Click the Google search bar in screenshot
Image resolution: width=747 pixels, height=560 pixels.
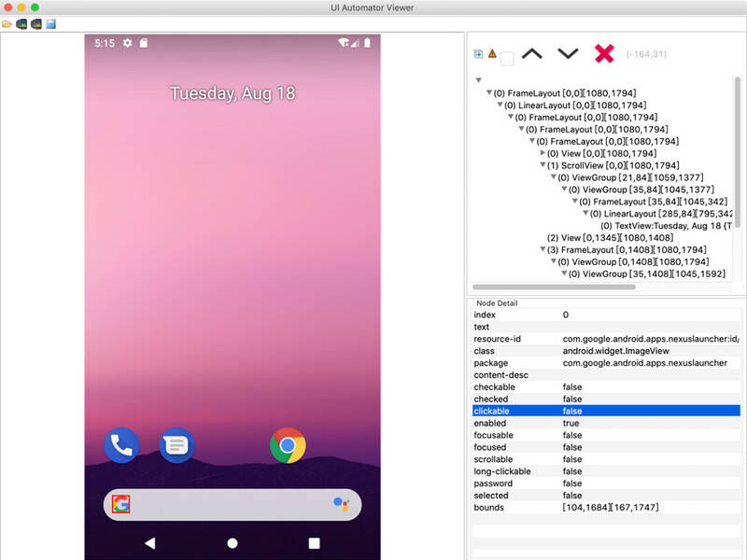click(x=233, y=502)
